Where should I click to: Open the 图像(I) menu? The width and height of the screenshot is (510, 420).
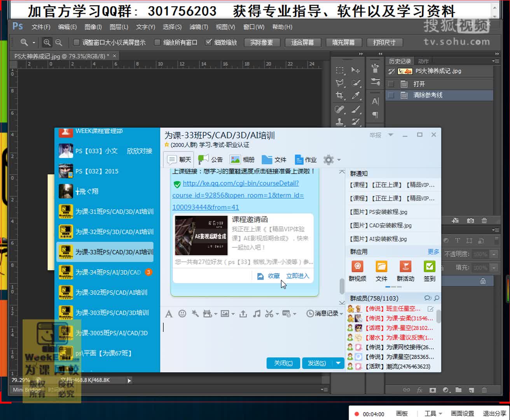(x=93, y=27)
